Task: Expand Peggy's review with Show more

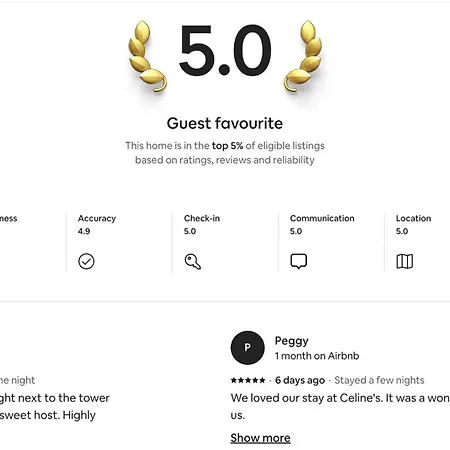Action: [x=260, y=438]
